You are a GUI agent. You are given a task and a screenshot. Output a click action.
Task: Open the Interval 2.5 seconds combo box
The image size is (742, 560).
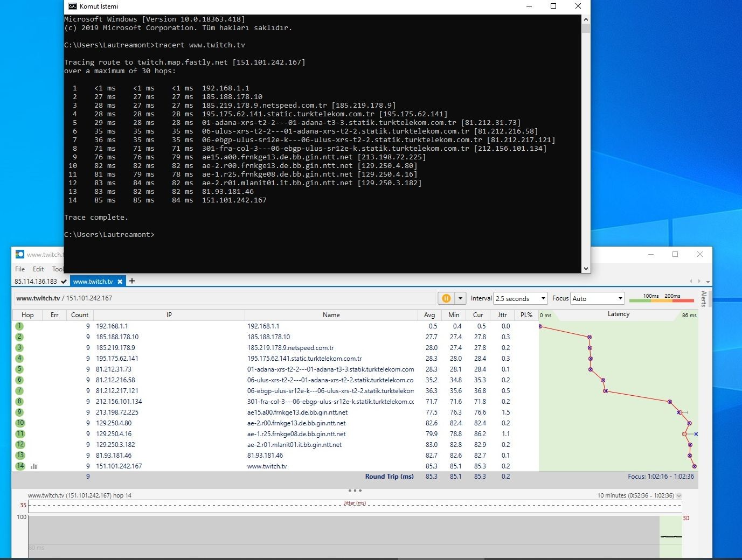pos(521,298)
